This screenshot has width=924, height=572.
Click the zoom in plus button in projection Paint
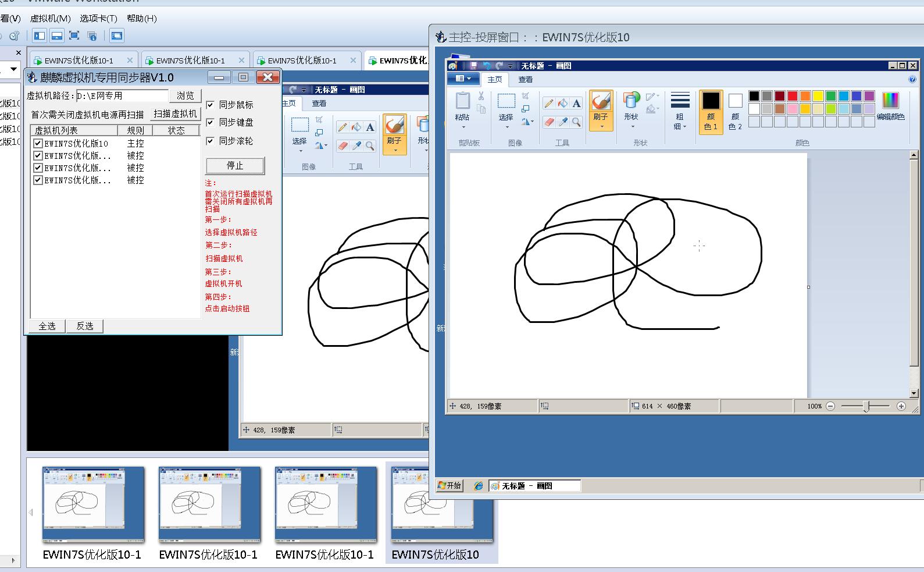click(x=901, y=406)
